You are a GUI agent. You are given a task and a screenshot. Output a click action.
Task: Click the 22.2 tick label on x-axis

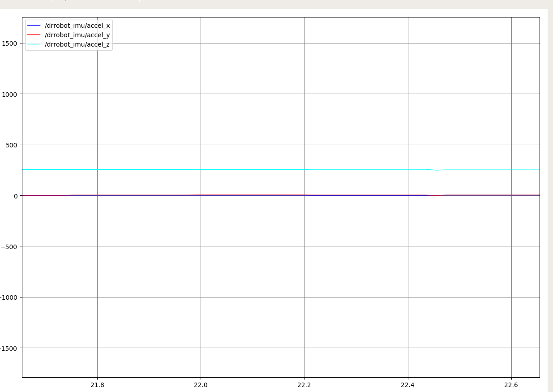304,385
